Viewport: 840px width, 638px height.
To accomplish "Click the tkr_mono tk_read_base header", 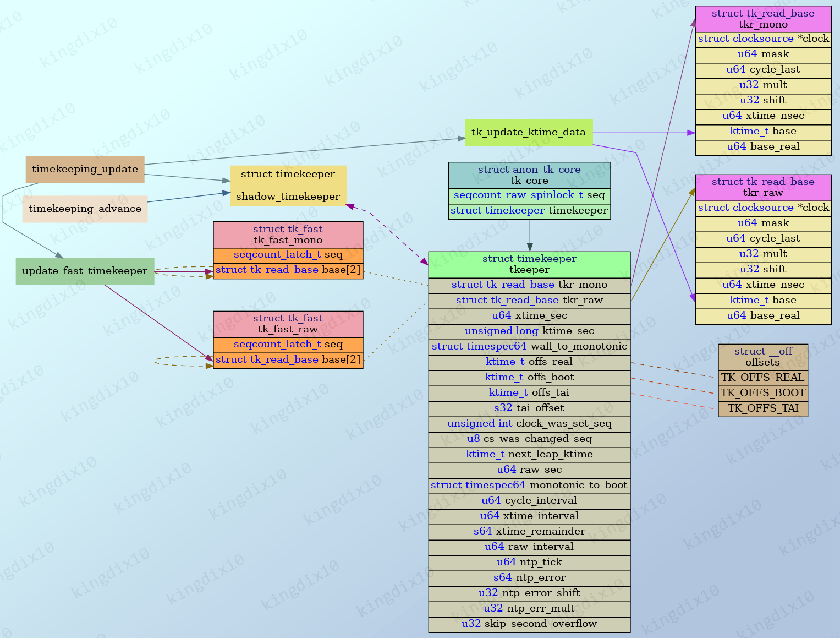I will [763, 19].
